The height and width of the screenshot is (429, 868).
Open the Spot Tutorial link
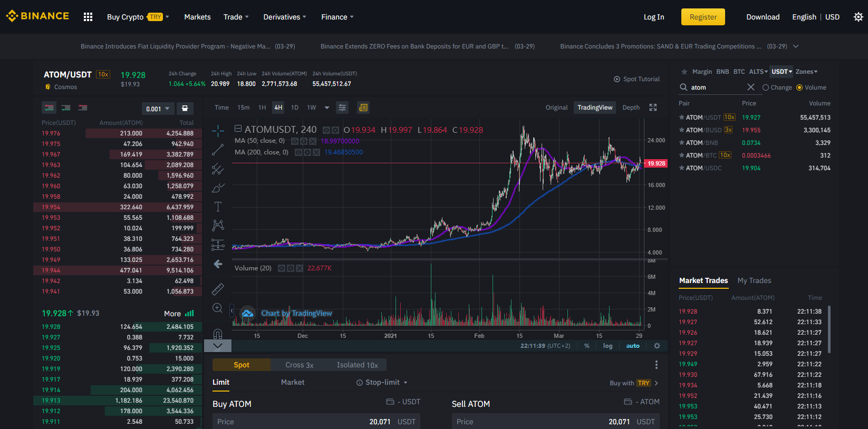(636, 79)
